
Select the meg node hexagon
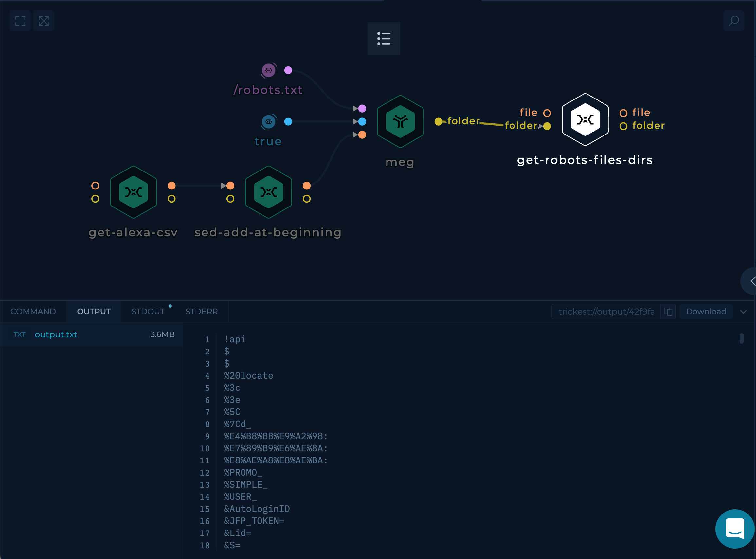coord(400,121)
